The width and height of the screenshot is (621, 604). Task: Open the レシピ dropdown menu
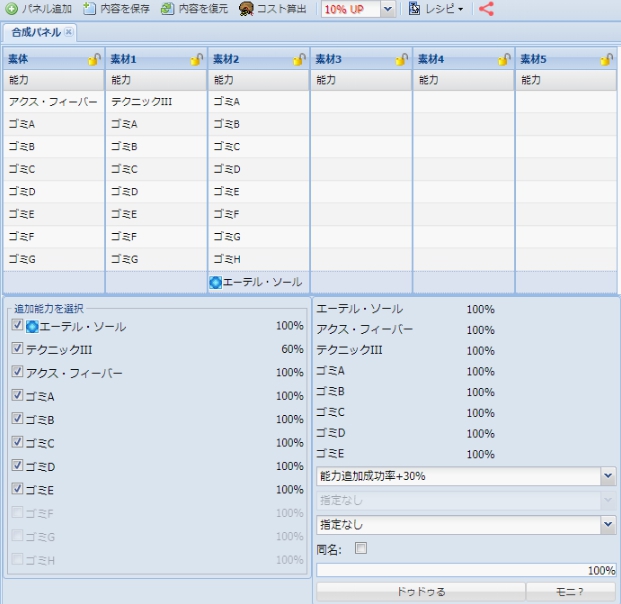pos(436,9)
